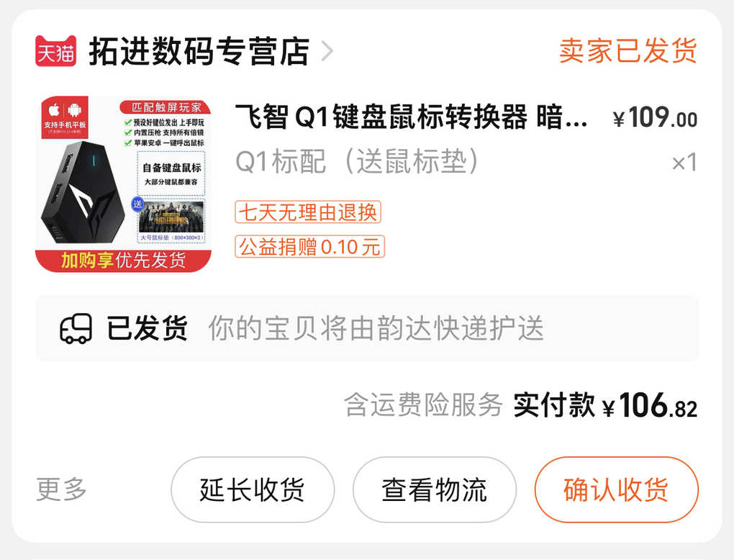The height and width of the screenshot is (560, 734).
Task: View the 卖家已发货 order status
Action: [x=627, y=50]
